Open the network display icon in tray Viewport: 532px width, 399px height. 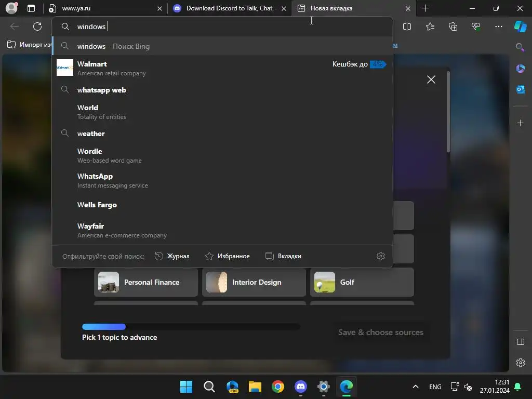click(455, 387)
